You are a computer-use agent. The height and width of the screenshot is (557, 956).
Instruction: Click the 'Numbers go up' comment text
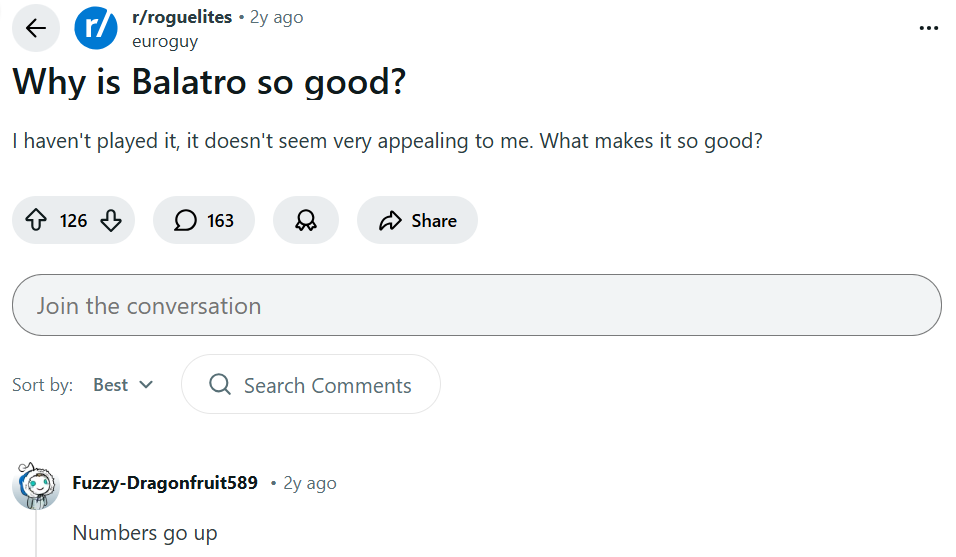(145, 533)
